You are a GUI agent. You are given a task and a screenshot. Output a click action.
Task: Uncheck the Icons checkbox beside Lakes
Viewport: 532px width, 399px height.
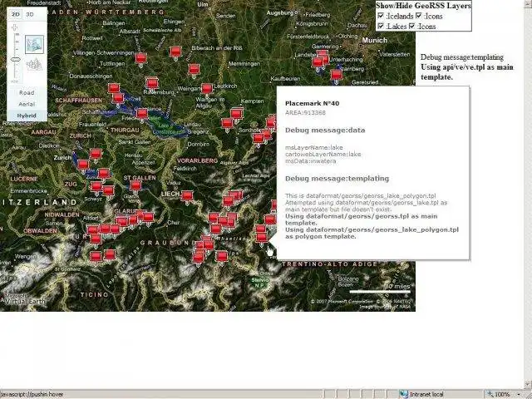point(412,26)
